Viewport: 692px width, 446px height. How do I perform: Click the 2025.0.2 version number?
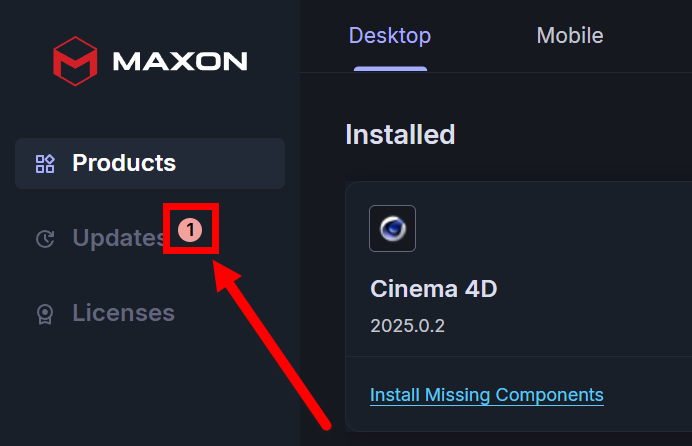coord(405,325)
